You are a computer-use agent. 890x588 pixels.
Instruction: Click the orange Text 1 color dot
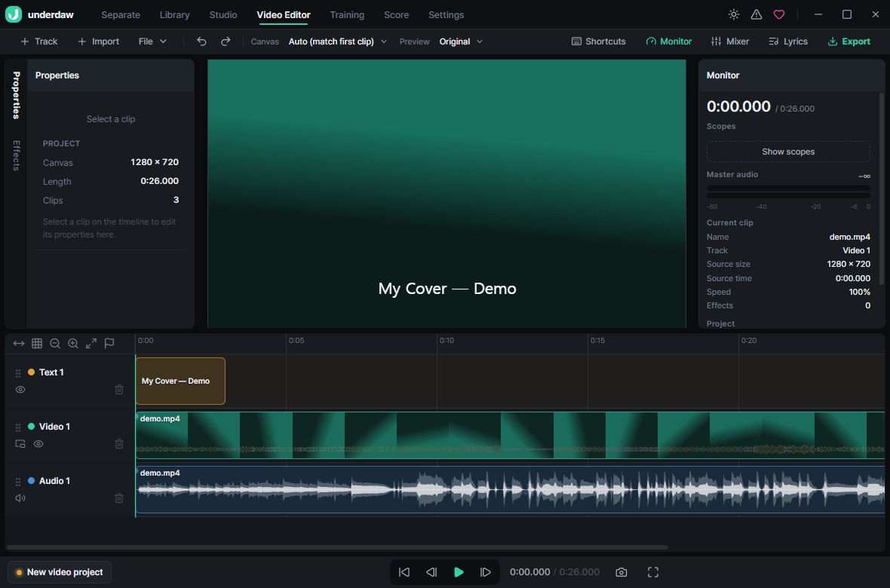[x=31, y=372]
